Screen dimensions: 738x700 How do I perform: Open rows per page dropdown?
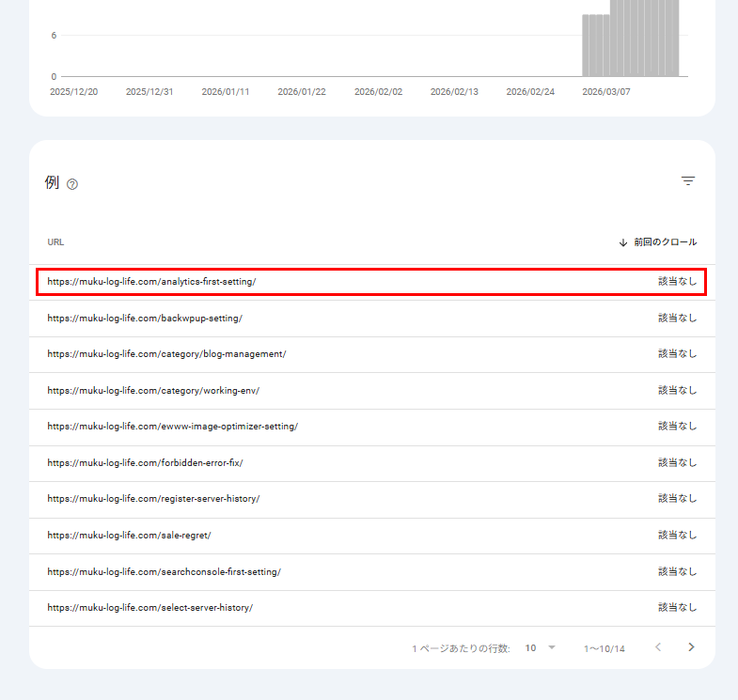[541, 647]
